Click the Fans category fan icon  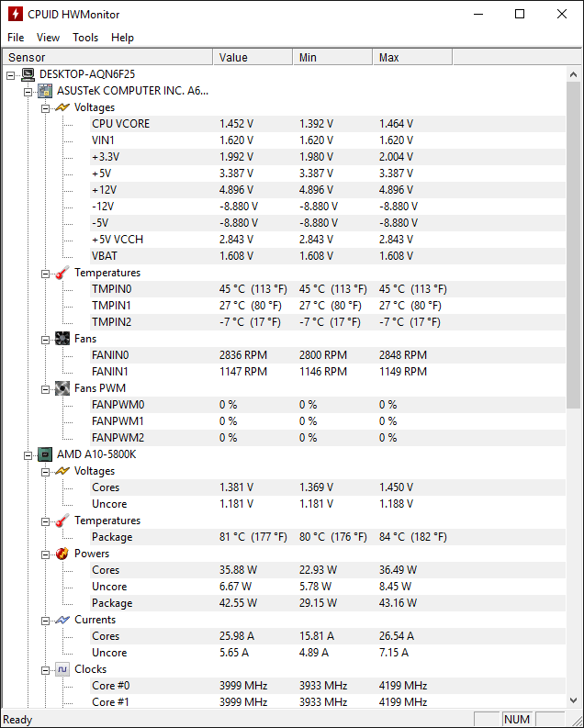tap(62, 339)
